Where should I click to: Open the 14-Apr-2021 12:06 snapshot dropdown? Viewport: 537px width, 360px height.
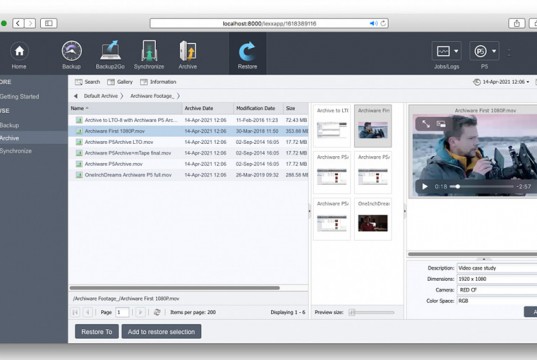pyautogui.click(x=501, y=82)
